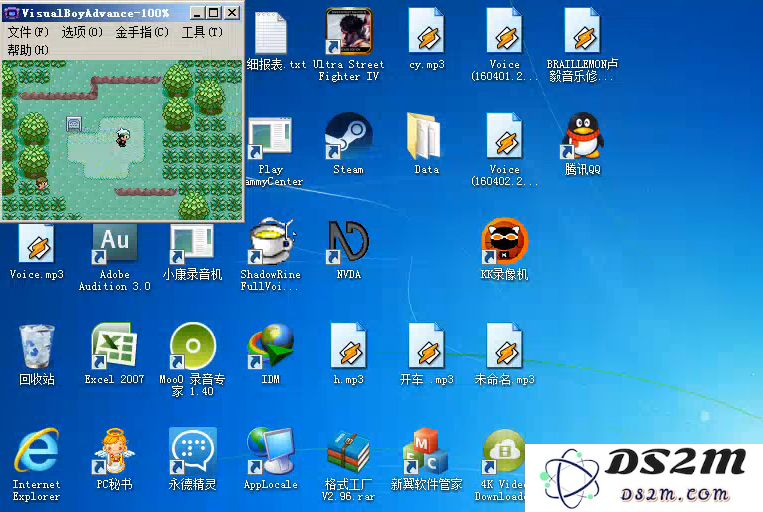Select the Voice (160401.2... audio file

505,31
